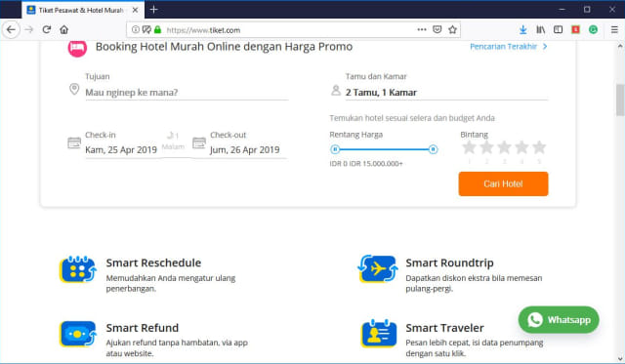
Task: Click the forward navigation arrow
Action: tap(28, 30)
